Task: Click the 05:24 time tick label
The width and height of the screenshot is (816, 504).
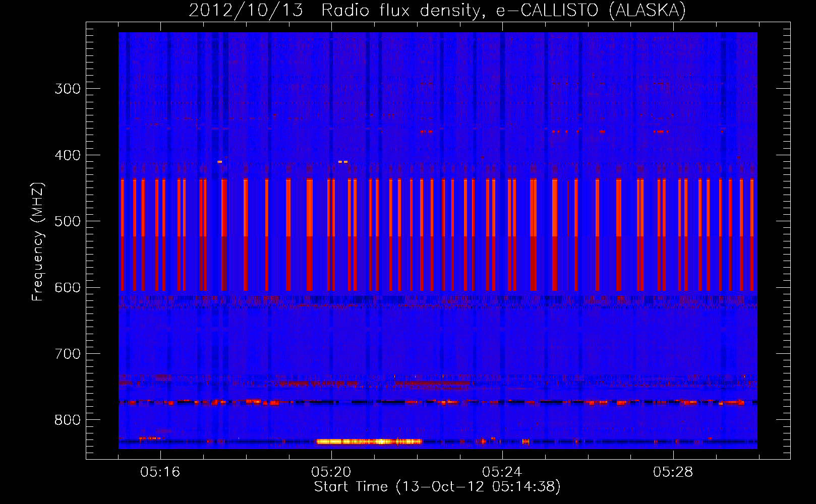Action: (502, 472)
